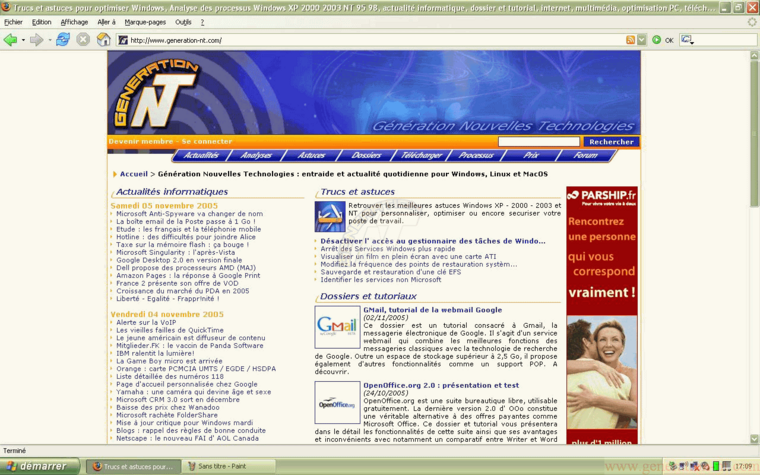The height and width of the screenshot is (475, 760).
Task: Reload the page with the refresh icon
Action: click(x=63, y=40)
